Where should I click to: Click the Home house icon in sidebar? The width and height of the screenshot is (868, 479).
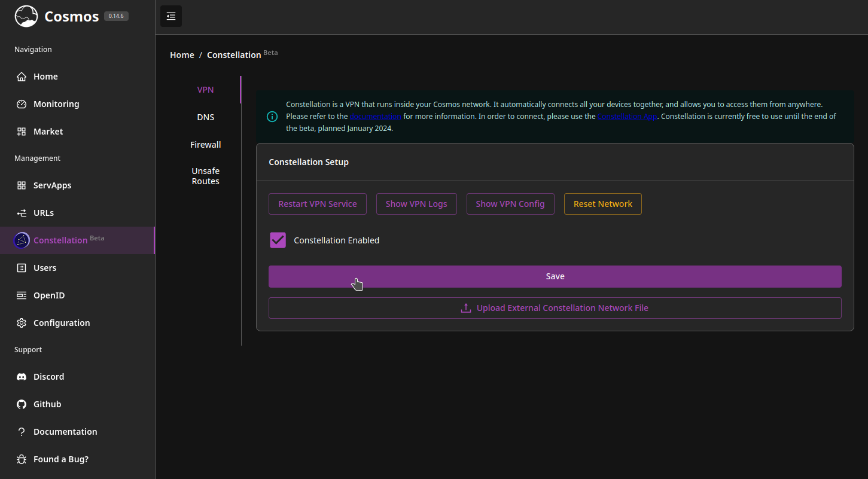[22, 77]
